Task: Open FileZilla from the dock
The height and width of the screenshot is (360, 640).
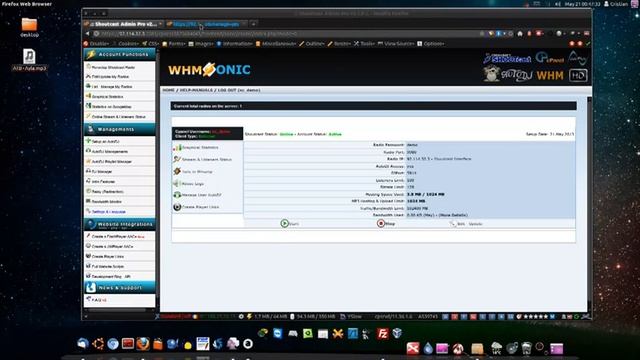Action: [x=382, y=334]
